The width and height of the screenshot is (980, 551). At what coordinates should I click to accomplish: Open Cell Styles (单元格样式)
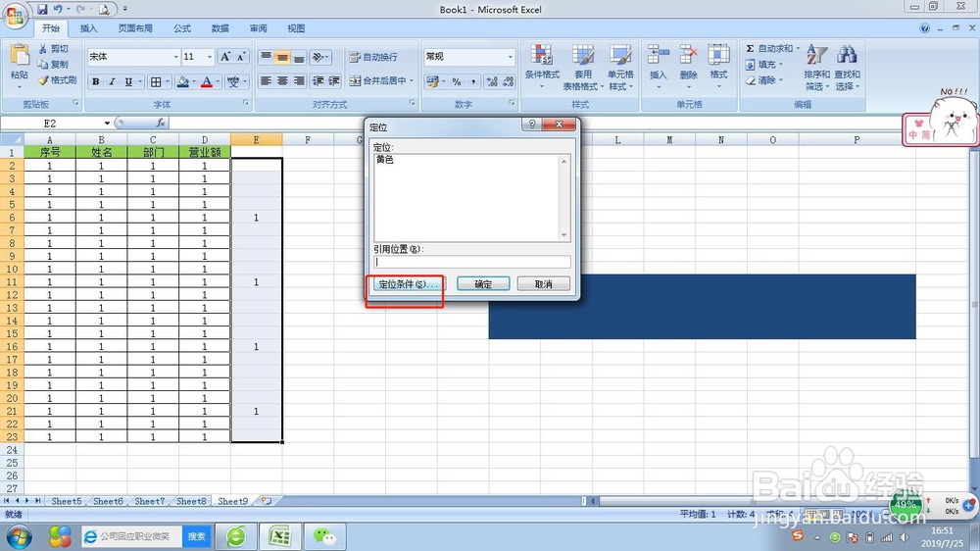[x=620, y=67]
